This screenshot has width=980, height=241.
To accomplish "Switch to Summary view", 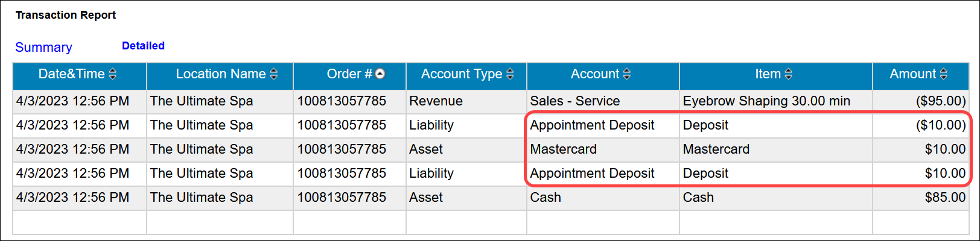I will click(x=43, y=47).
